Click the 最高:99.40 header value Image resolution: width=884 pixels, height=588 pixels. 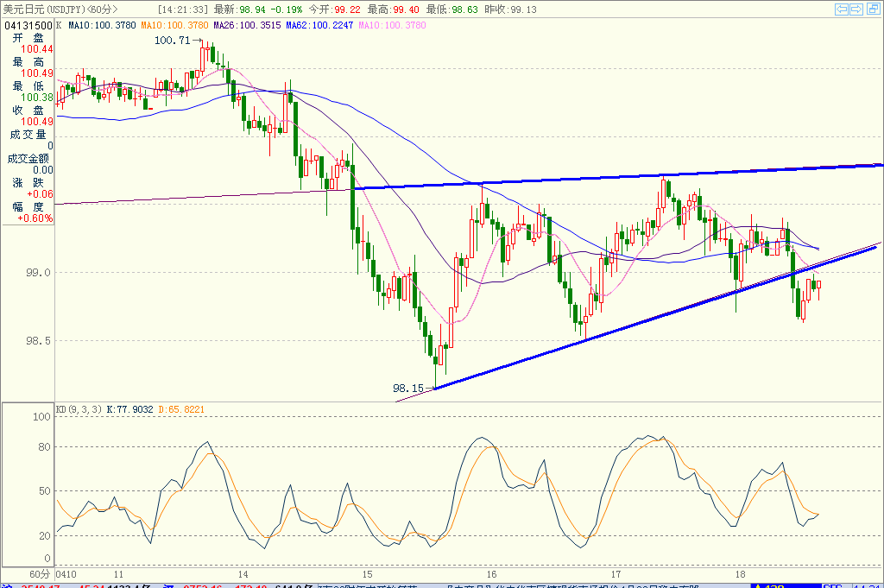pyautogui.click(x=393, y=9)
